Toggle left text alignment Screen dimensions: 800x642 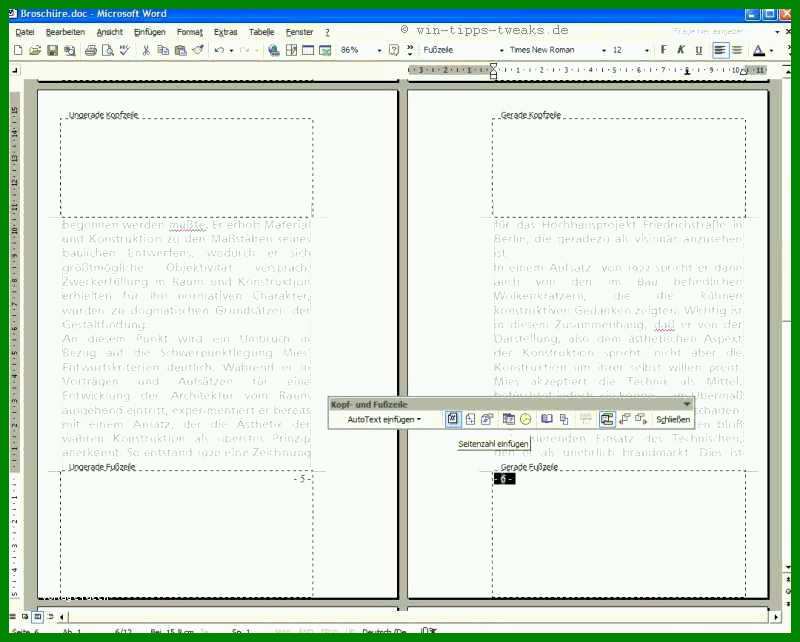click(720, 50)
